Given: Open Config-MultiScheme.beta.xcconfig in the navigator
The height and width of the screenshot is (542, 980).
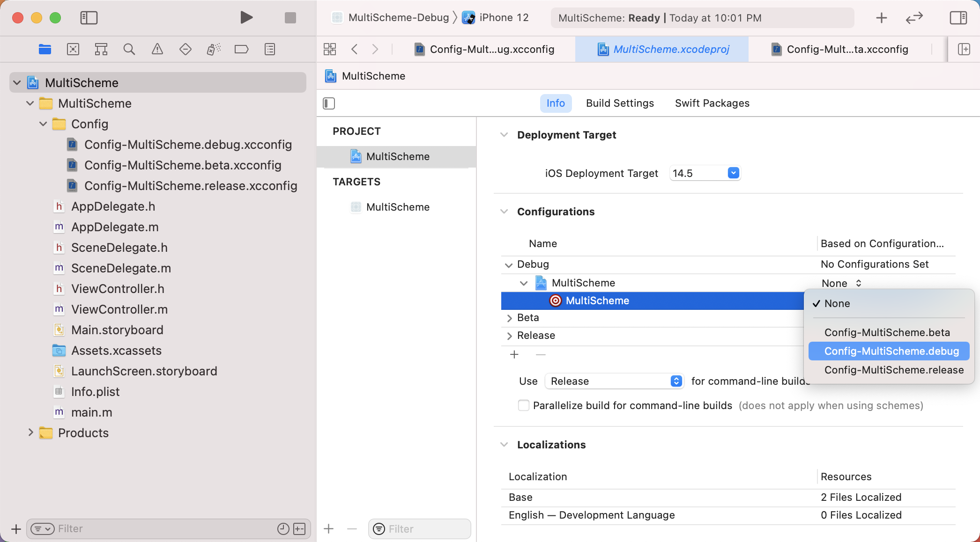Looking at the screenshot, I should (x=182, y=165).
